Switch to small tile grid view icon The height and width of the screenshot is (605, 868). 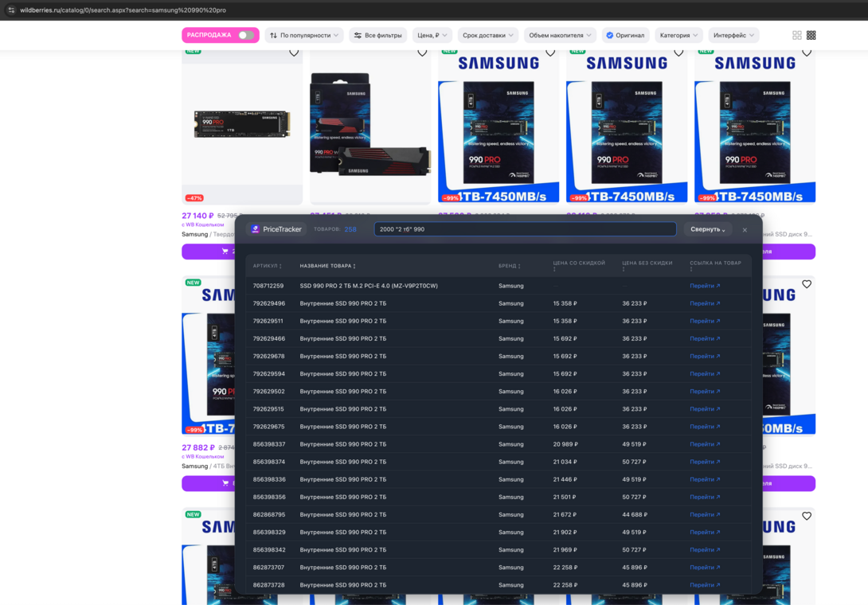click(x=811, y=36)
